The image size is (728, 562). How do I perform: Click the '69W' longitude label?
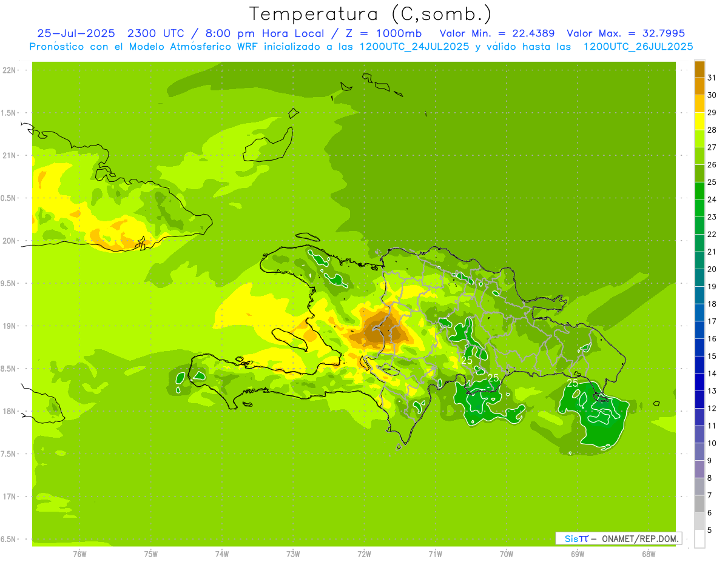[578, 554]
